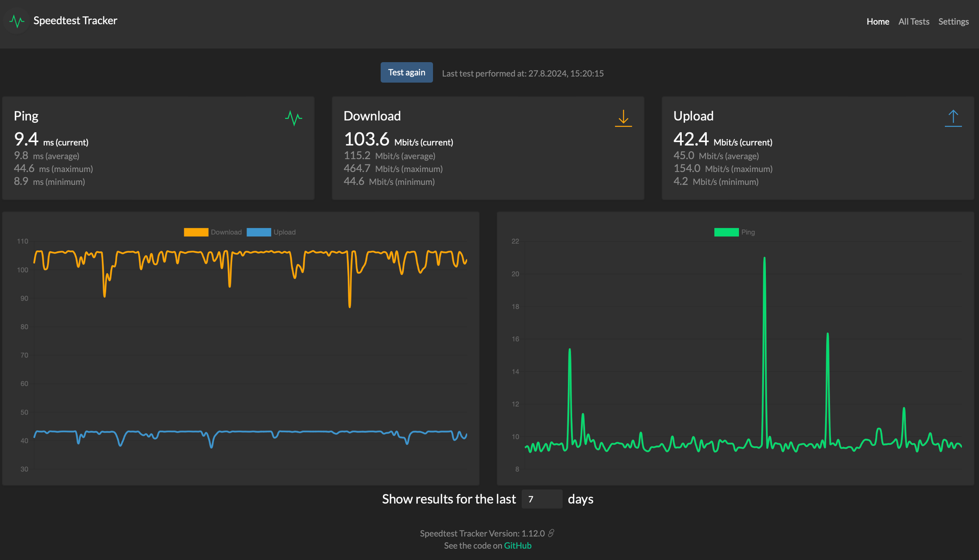Click the tallest ping spike on chart
Viewport: 979px width, 560px height.
click(x=764, y=259)
